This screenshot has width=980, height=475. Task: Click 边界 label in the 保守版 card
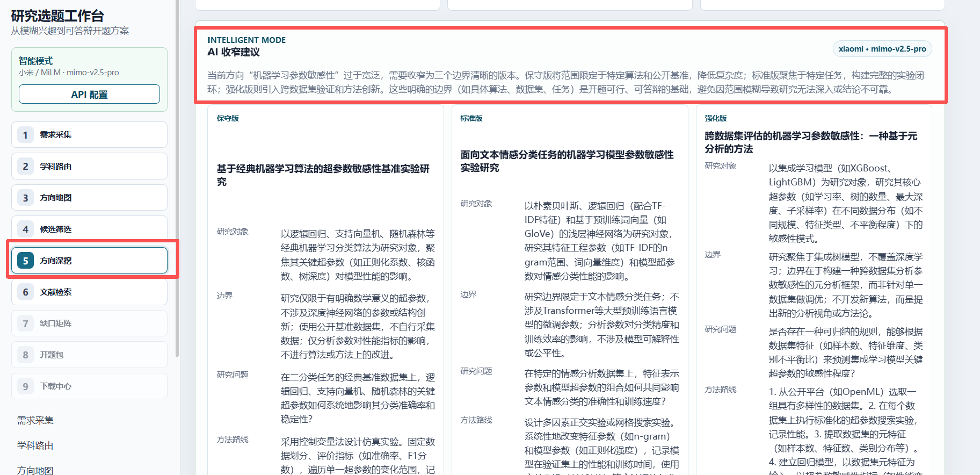[x=224, y=296]
